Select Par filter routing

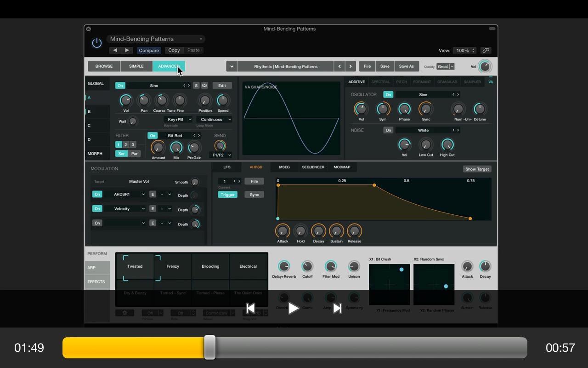click(134, 154)
